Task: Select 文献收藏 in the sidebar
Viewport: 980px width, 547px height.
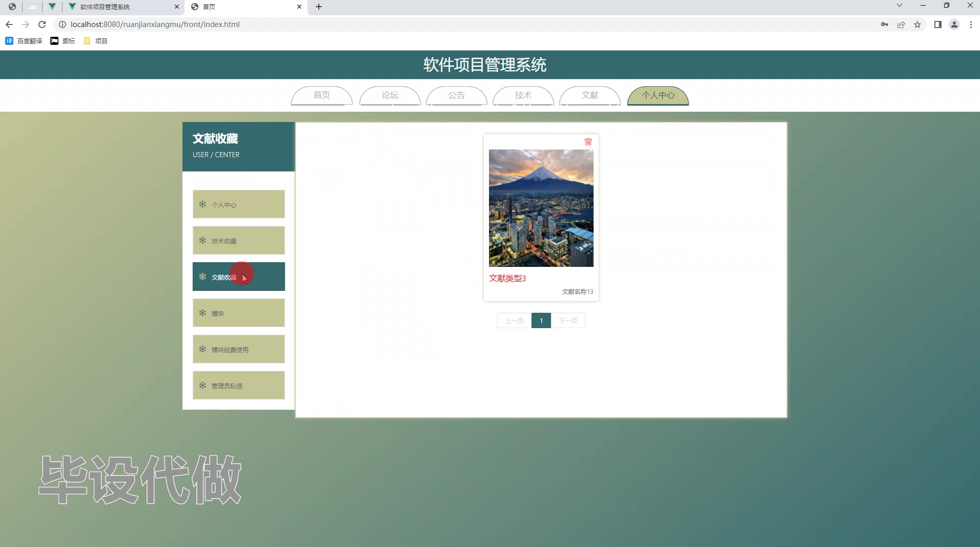Action: 238,277
